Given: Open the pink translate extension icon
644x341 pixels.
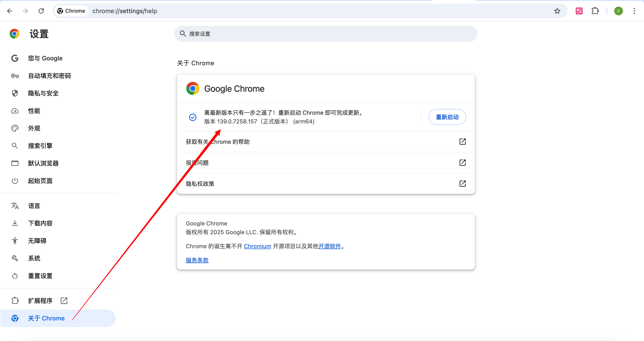Looking at the screenshot, I should tap(579, 11).
